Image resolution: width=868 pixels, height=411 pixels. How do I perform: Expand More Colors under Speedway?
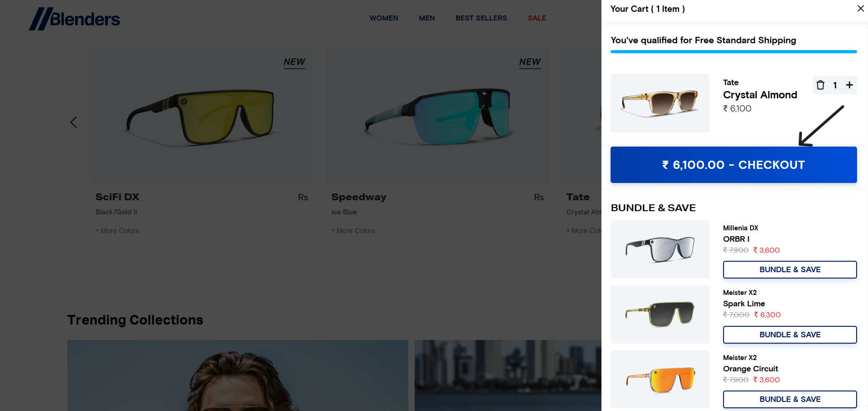click(x=353, y=231)
